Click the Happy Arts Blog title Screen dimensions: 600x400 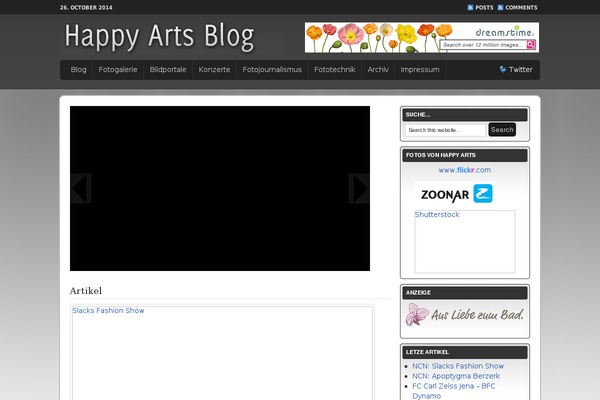159,37
